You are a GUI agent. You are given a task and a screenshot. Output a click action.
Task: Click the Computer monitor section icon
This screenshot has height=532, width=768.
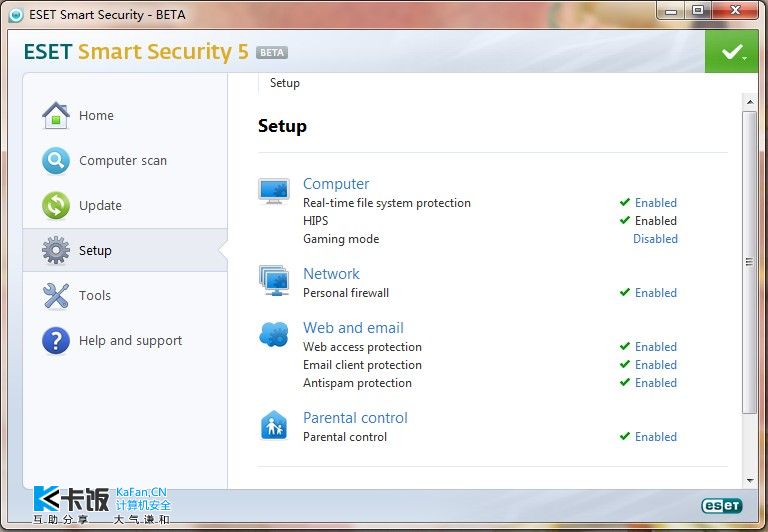[x=274, y=191]
